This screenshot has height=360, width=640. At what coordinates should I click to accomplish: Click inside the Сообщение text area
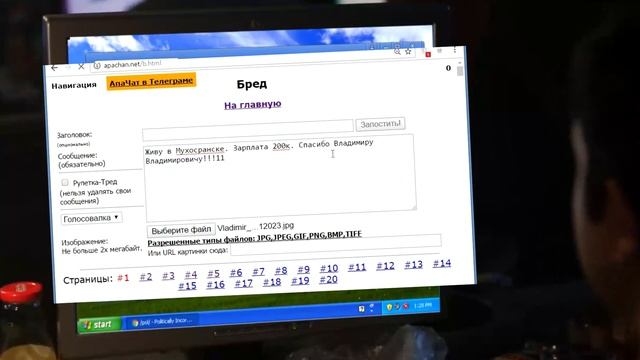(280, 178)
